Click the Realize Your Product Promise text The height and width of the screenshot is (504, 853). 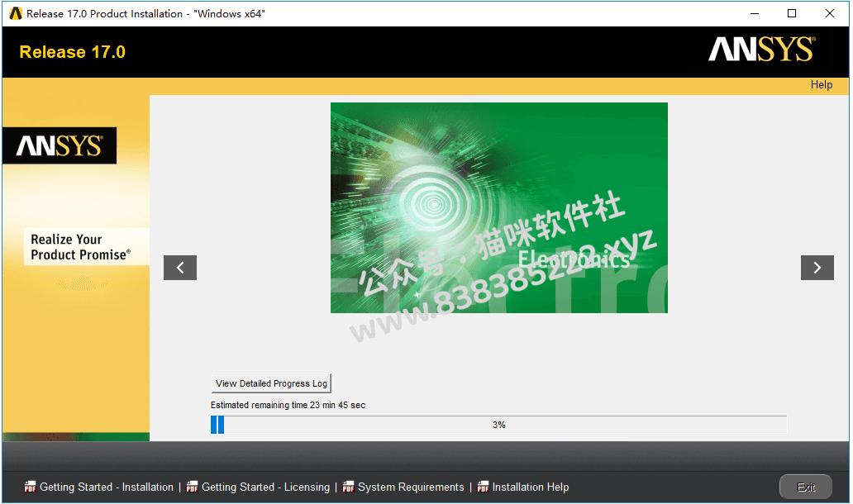(x=80, y=247)
